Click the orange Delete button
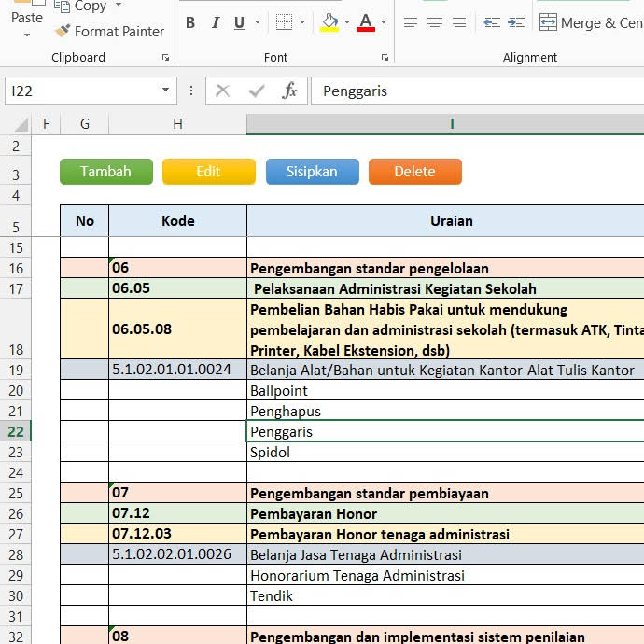 click(x=414, y=172)
